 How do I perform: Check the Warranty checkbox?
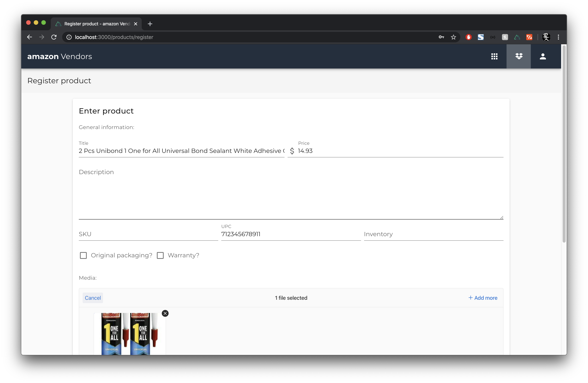click(x=160, y=255)
